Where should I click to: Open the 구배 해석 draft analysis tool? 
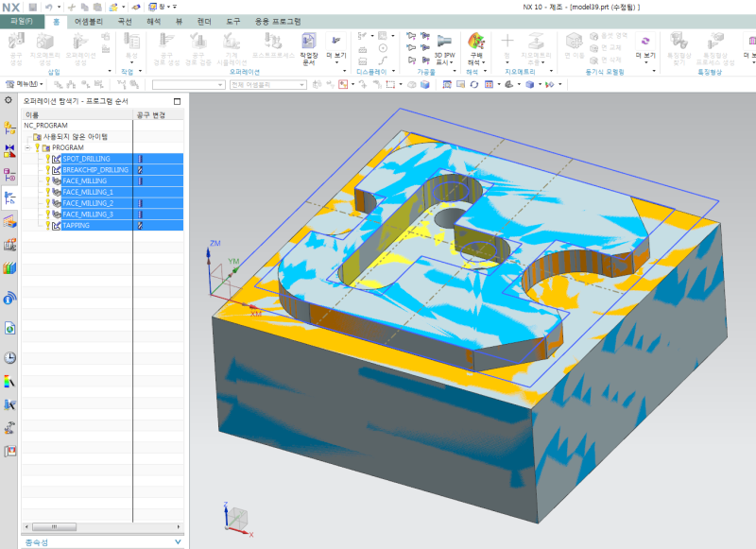[x=476, y=43]
